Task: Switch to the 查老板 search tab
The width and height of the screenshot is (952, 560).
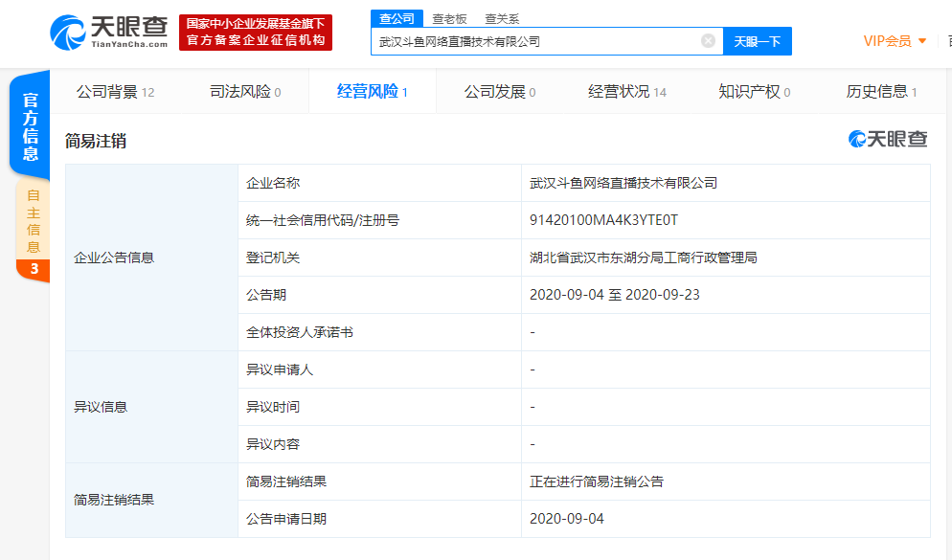Action: coord(449,19)
